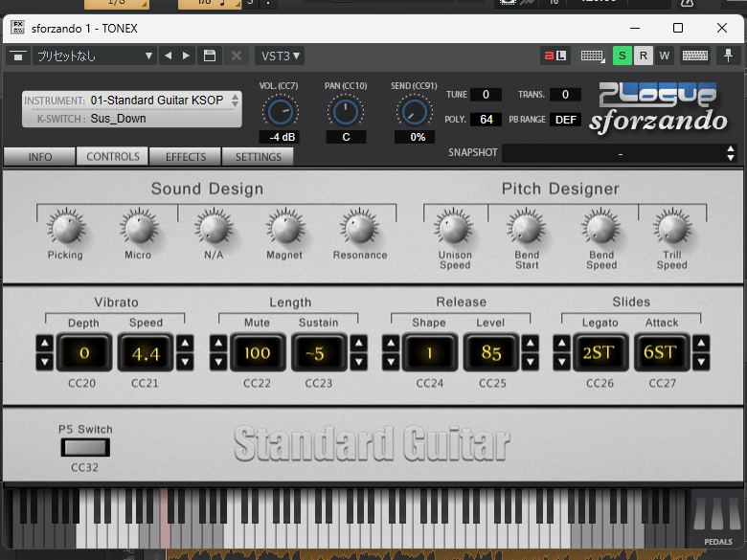Save the current preset with the disk icon
This screenshot has width=747, height=560.
pyautogui.click(x=210, y=56)
